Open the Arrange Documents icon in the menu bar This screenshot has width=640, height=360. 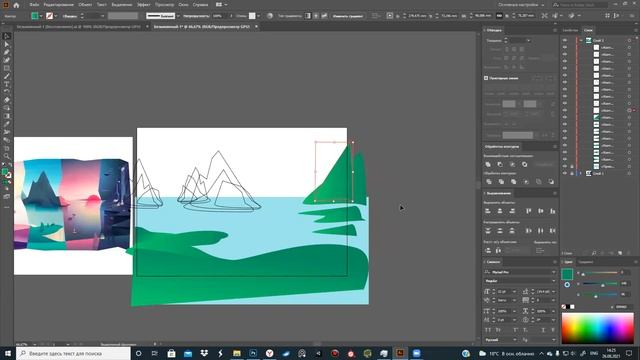219,5
